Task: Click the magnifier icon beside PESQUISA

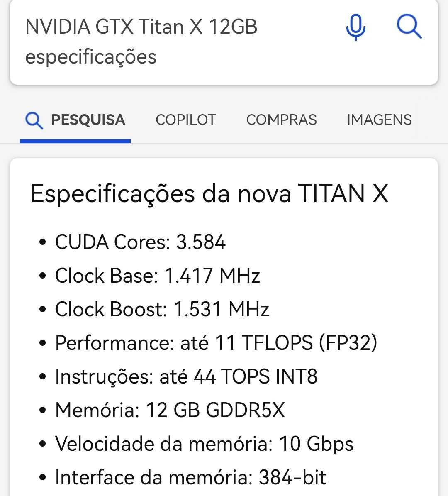Action: (34, 120)
